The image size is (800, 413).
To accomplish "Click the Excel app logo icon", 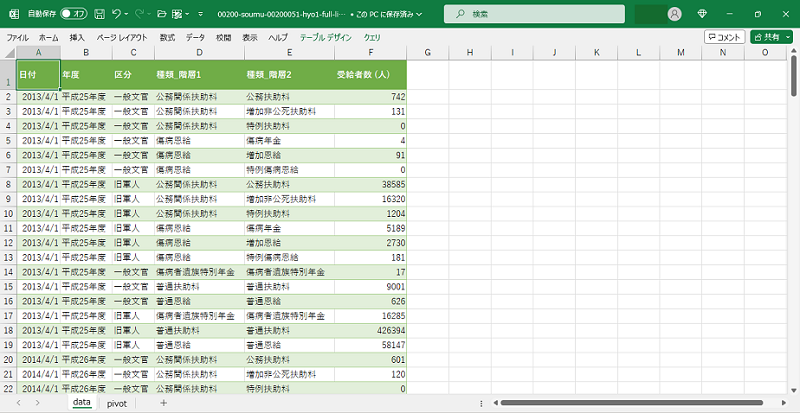I will point(12,15).
